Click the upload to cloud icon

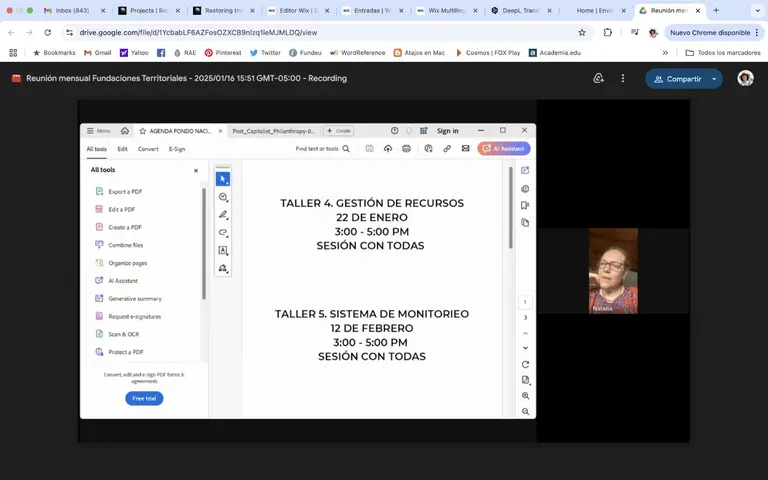388,148
